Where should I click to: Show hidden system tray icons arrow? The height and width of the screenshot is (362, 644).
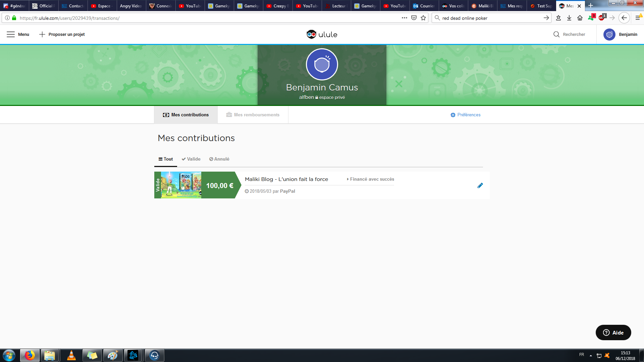[591, 355]
